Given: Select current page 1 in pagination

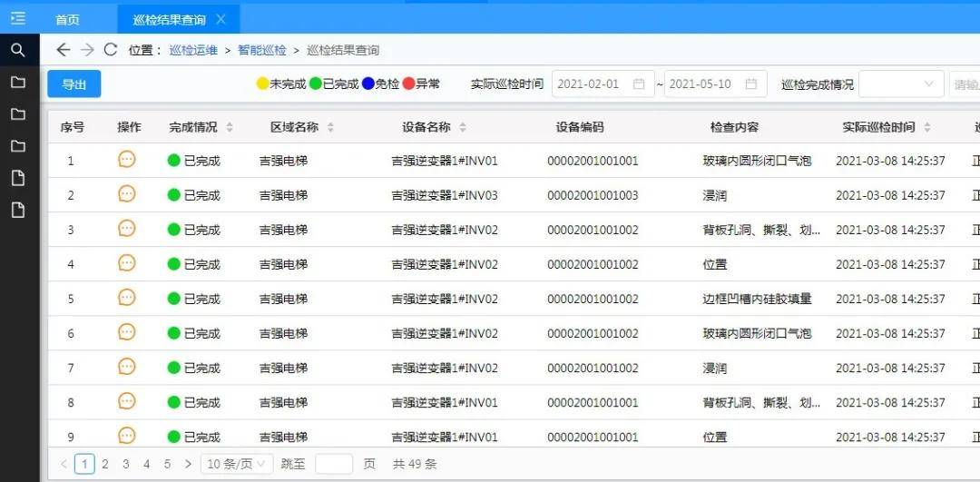Looking at the screenshot, I should click(x=84, y=464).
